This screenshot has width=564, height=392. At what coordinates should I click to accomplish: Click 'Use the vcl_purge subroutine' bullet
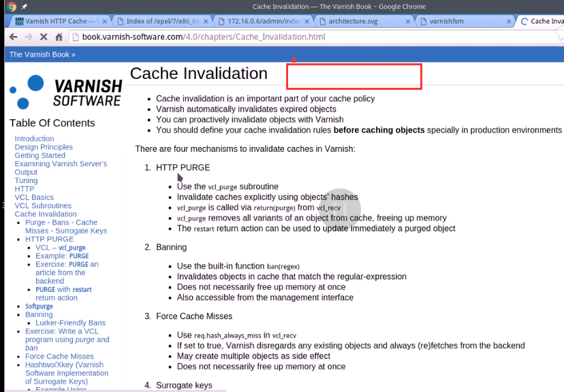click(228, 186)
